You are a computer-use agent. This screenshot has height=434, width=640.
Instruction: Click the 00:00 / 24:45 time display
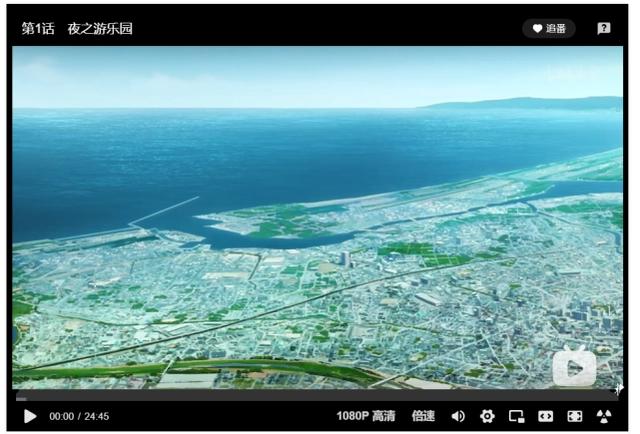(x=79, y=416)
